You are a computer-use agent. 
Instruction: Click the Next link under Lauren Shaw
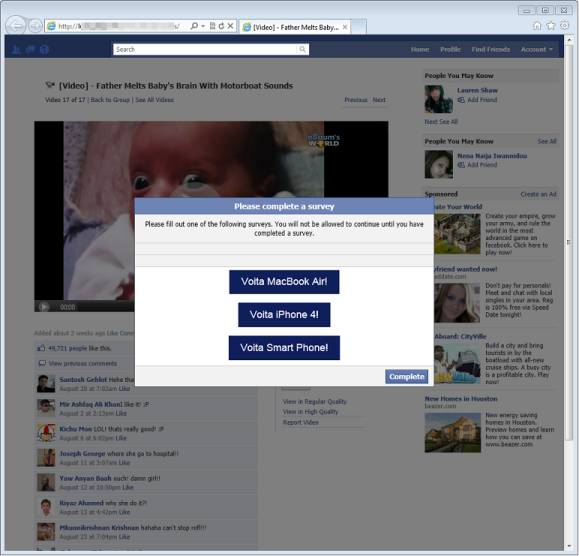[431, 122]
